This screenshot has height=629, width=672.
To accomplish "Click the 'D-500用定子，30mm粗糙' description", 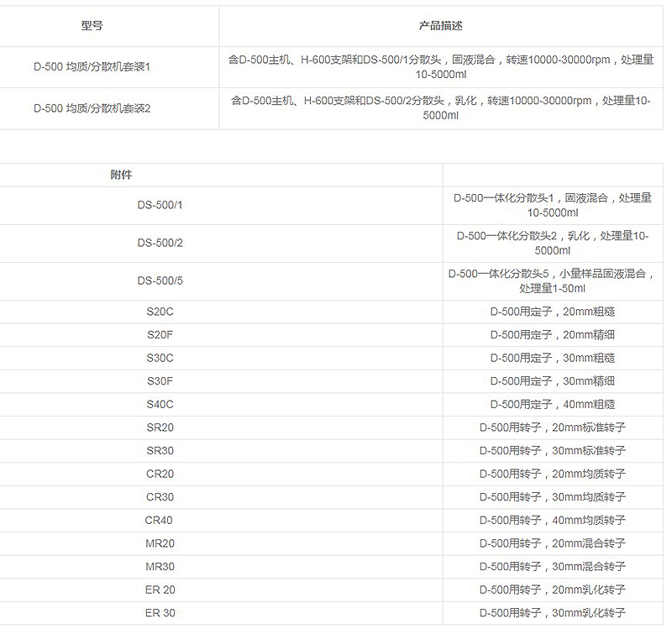I will (x=553, y=358).
